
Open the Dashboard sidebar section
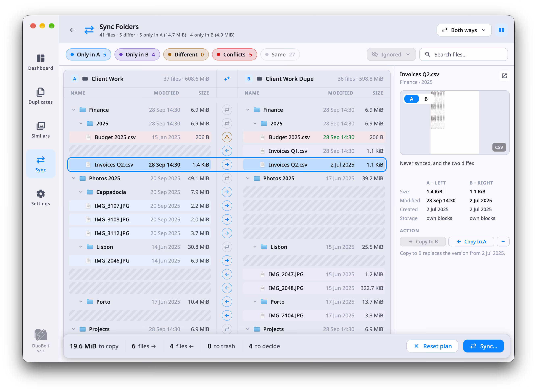41,62
